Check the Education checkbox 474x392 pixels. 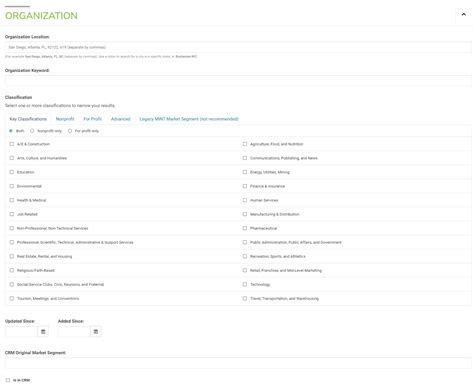click(12, 172)
